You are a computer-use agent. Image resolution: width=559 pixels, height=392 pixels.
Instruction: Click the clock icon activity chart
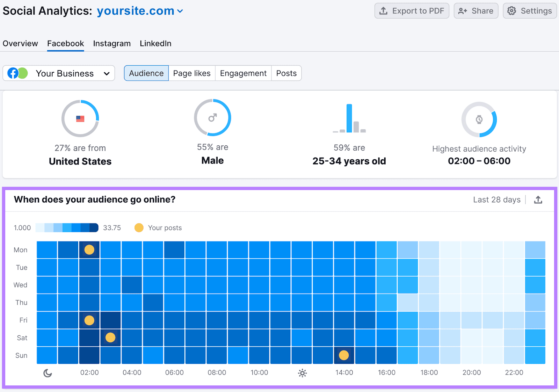479,120
